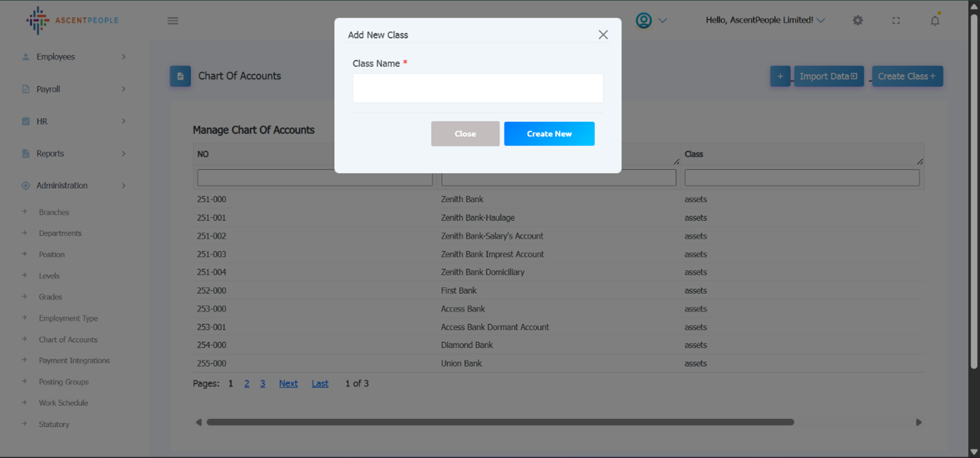
Task: Open the settings gear icon
Action: tap(857, 21)
